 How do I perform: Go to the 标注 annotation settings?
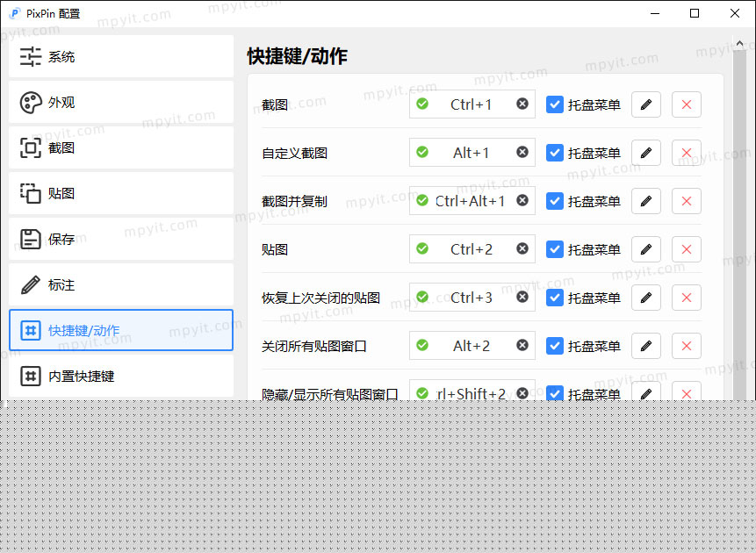coord(121,284)
